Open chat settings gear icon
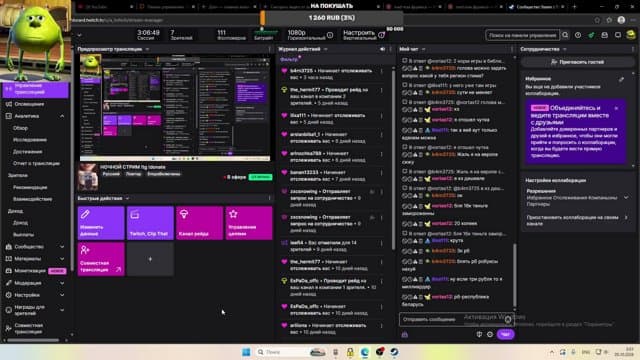Image resolution: width=640 pixels, height=360 pixels. tap(490, 335)
